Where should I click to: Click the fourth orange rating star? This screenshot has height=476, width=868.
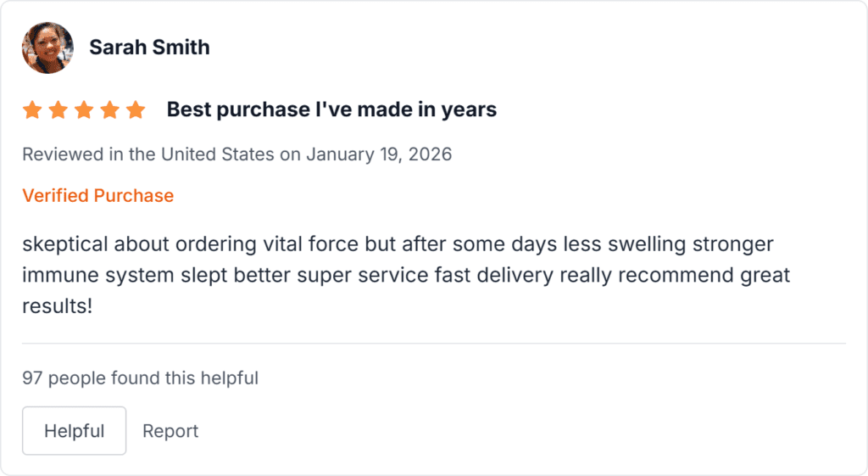[x=109, y=110]
